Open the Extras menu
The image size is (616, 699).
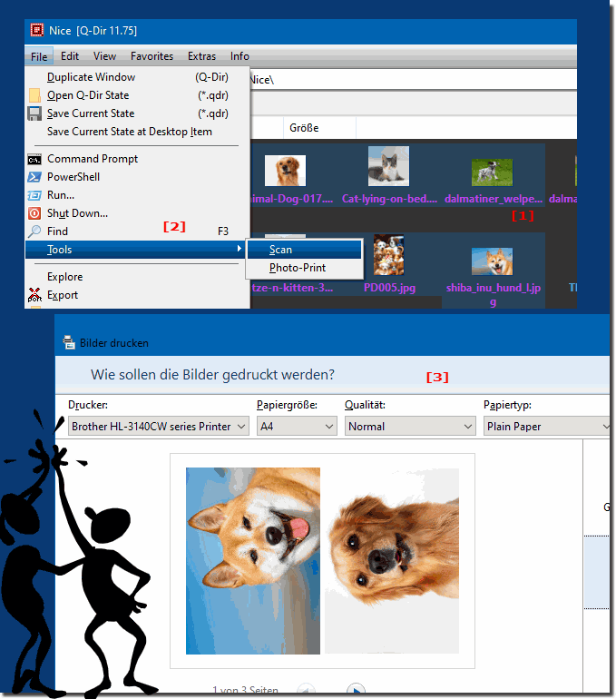(201, 56)
